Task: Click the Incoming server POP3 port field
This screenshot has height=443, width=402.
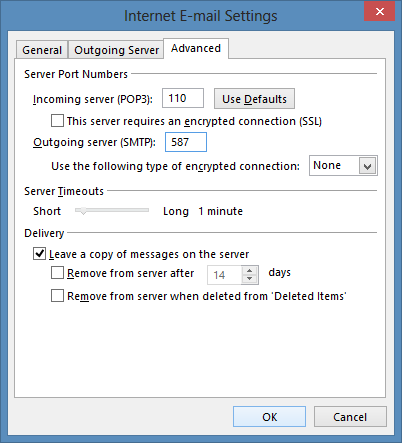Action: (183, 98)
